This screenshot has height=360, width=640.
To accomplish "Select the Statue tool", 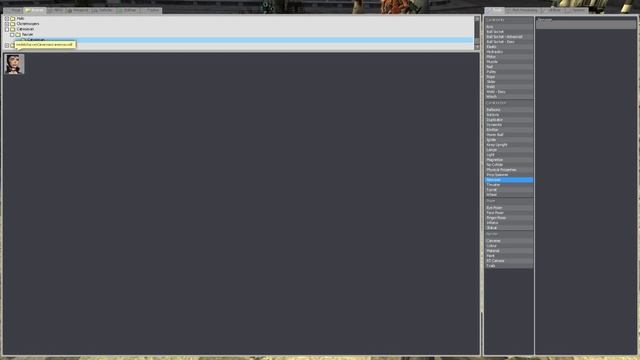I will click(x=509, y=228).
